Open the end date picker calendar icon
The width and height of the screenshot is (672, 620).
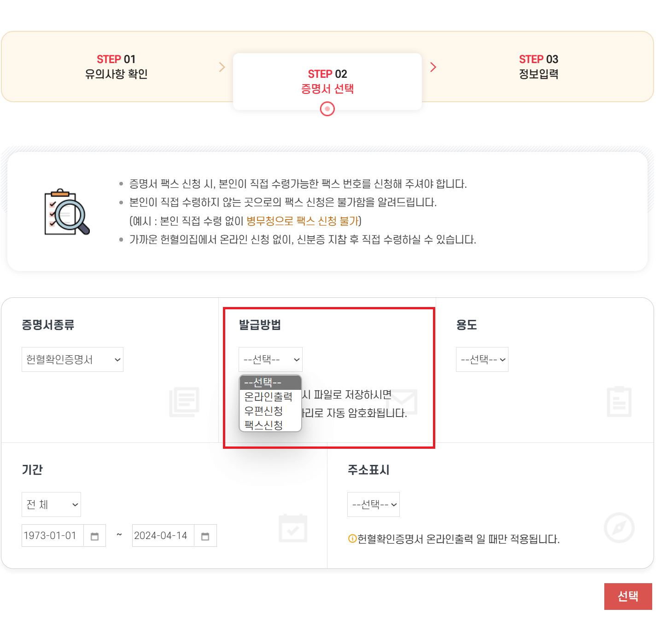pos(205,535)
